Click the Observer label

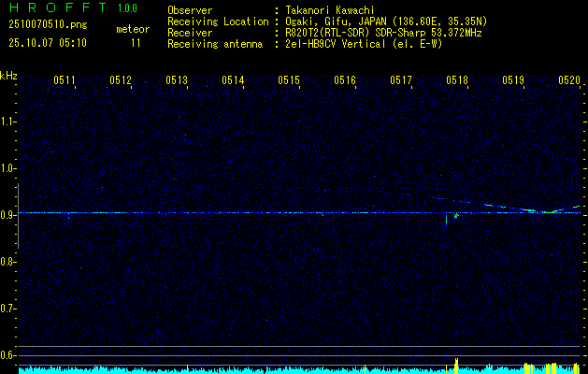[190, 10]
